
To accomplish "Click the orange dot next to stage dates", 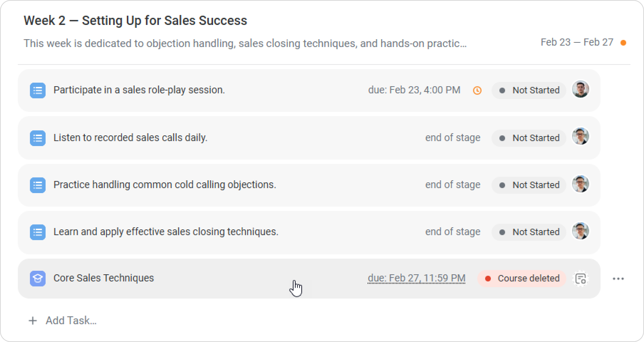I will click(x=623, y=43).
